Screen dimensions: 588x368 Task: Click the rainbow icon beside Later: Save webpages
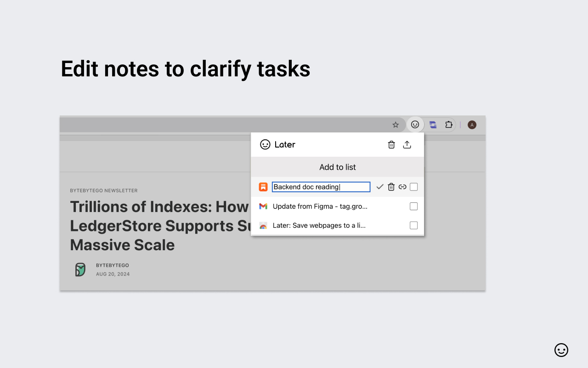pos(263,225)
